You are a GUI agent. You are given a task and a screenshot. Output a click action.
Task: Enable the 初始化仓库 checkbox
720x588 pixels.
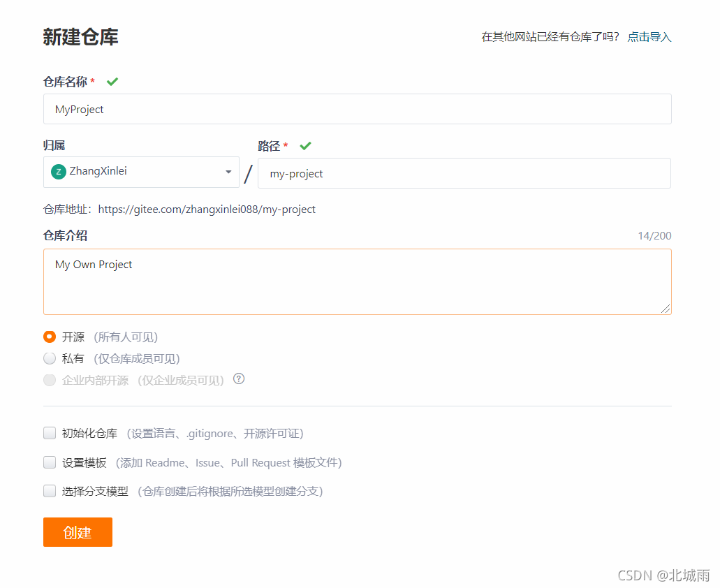[49, 433]
